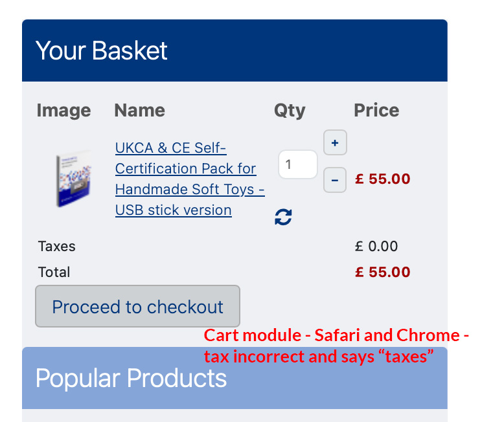
Task: Click the refresh basket quantity icon
Action: [283, 217]
